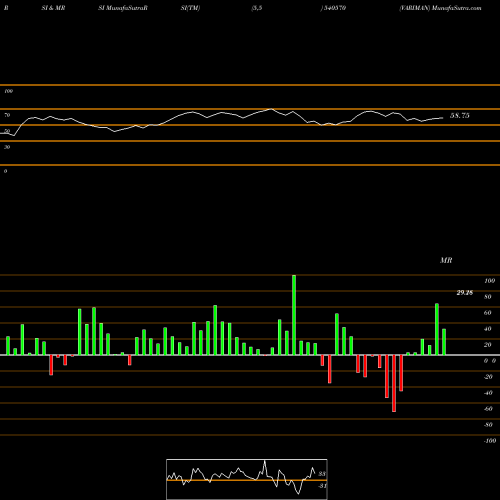Click the RSI value 58.75 label
500x500 pixels.
(460, 116)
